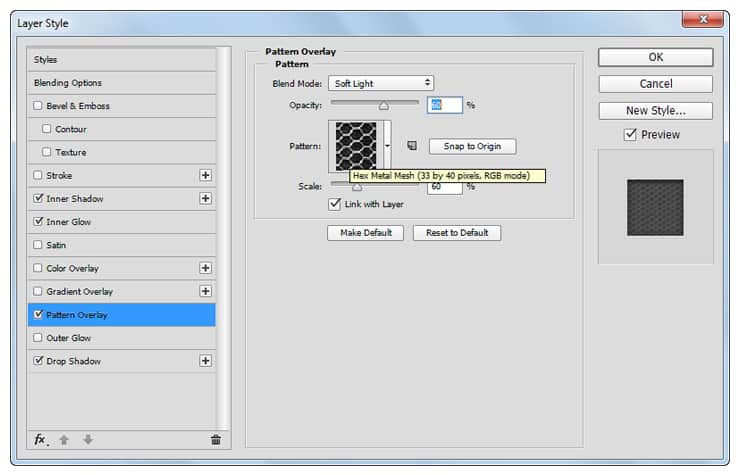Click the New Style... button
The width and height of the screenshot is (740, 475).
(x=656, y=111)
